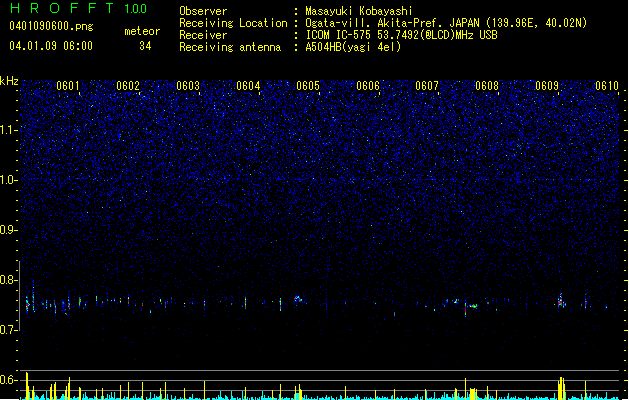
Task: Click the 0609 time marker
Action: tap(547, 86)
